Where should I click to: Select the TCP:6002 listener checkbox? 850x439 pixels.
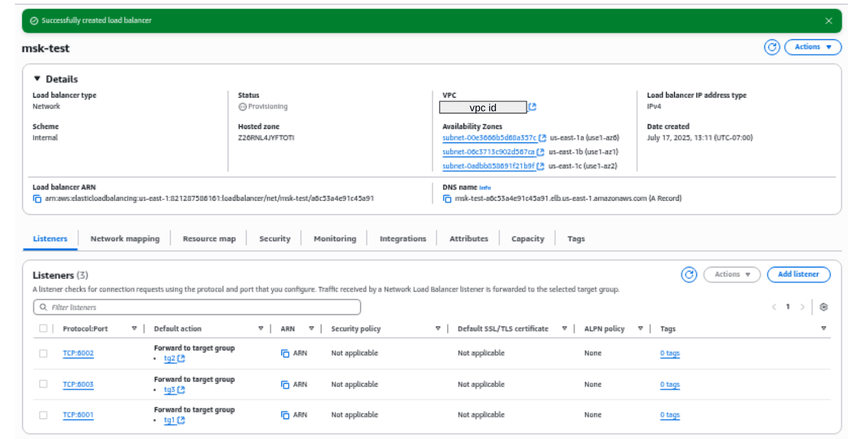pos(43,353)
